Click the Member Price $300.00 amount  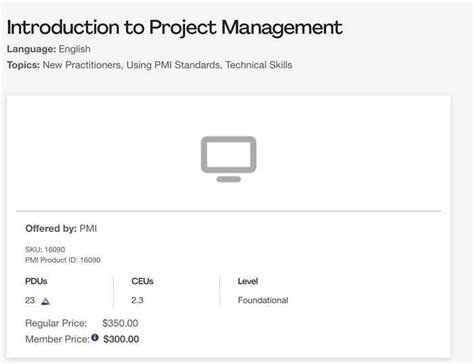[121, 339]
